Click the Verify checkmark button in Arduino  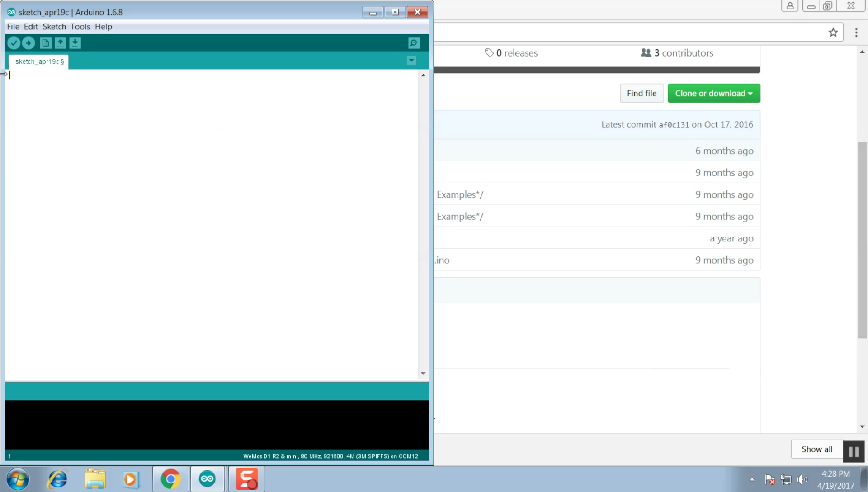(14, 43)
